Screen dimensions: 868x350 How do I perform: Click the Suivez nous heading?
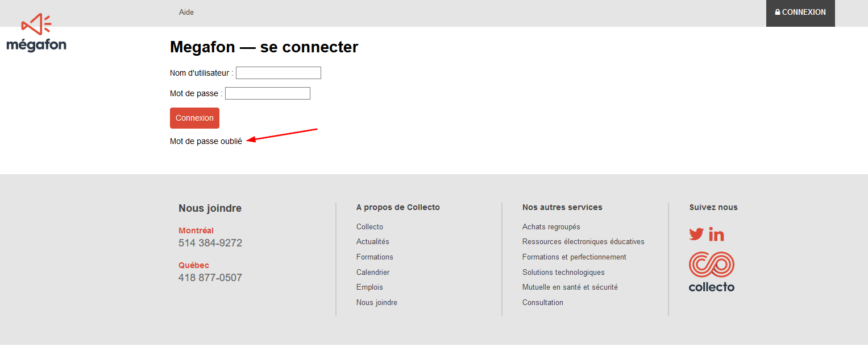[713, 207]
